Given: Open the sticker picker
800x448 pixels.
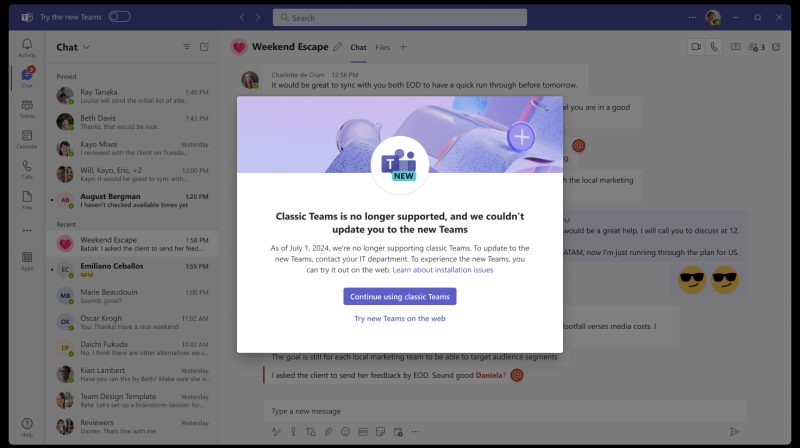Looking at the screenshot, I should (x=380, y=432).
